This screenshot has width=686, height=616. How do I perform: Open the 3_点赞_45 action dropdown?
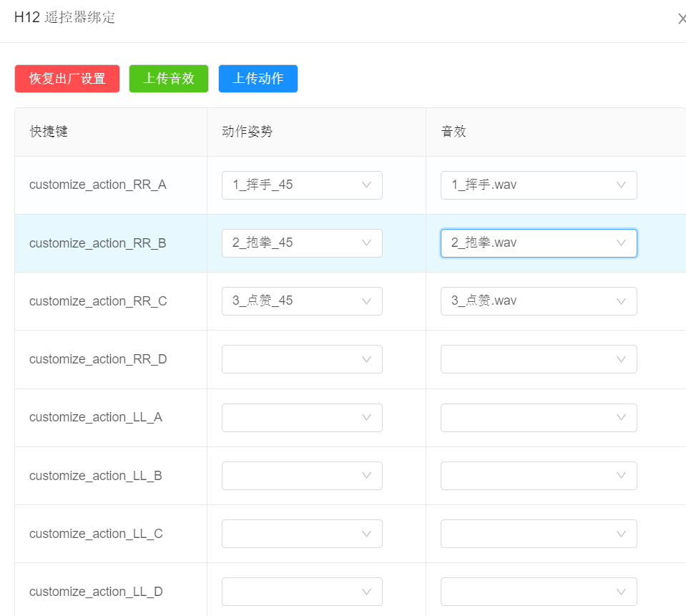click(302, 301)
